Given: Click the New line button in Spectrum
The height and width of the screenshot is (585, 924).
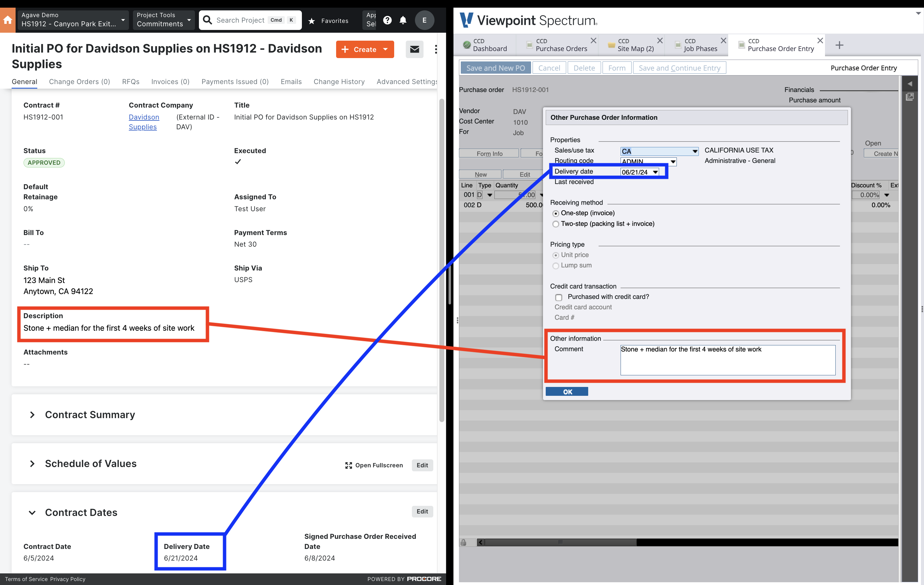Looking at the screenshot, I should 480,174.
